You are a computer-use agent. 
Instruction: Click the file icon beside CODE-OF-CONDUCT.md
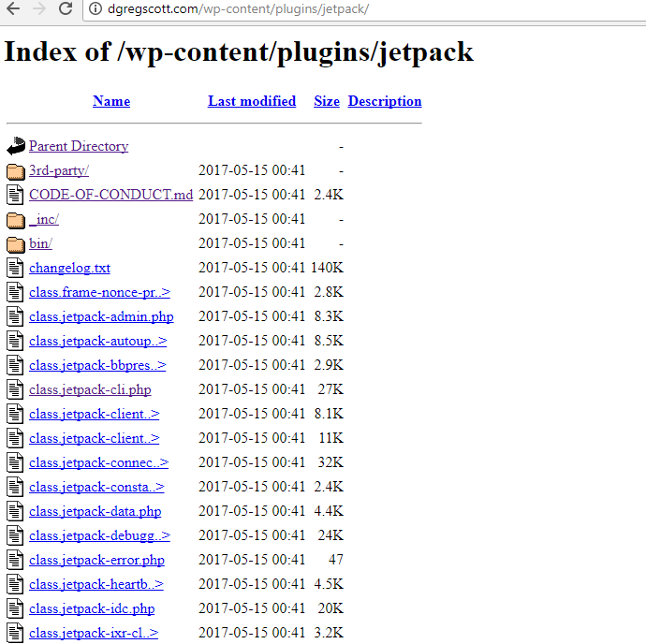(x=15, y=195)
